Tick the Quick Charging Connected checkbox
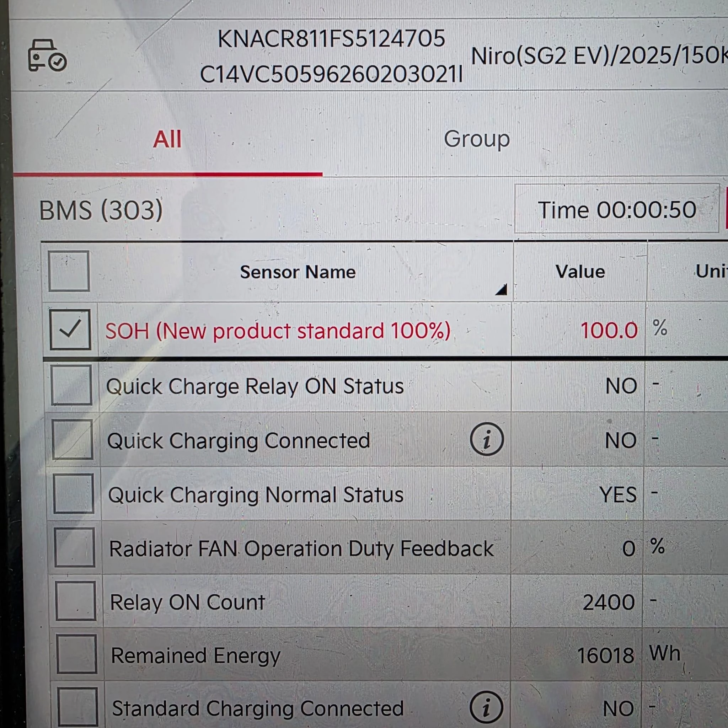The image size is (728, 728). [73, 439]
